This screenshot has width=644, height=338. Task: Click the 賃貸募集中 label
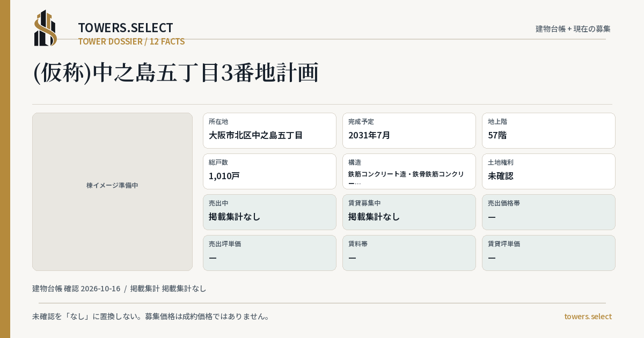(364, 203)
